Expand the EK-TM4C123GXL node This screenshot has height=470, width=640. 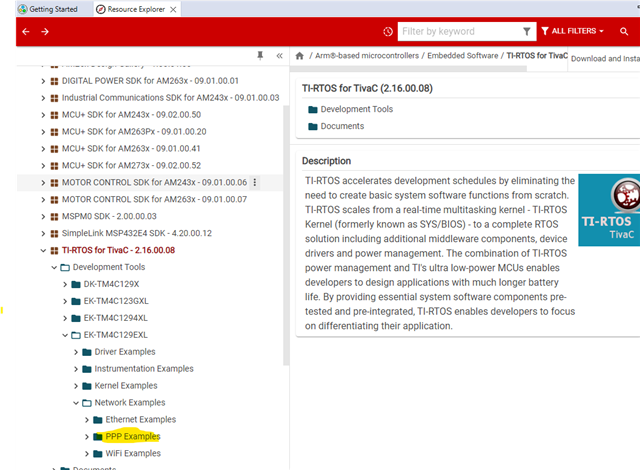tap(65, 302)
